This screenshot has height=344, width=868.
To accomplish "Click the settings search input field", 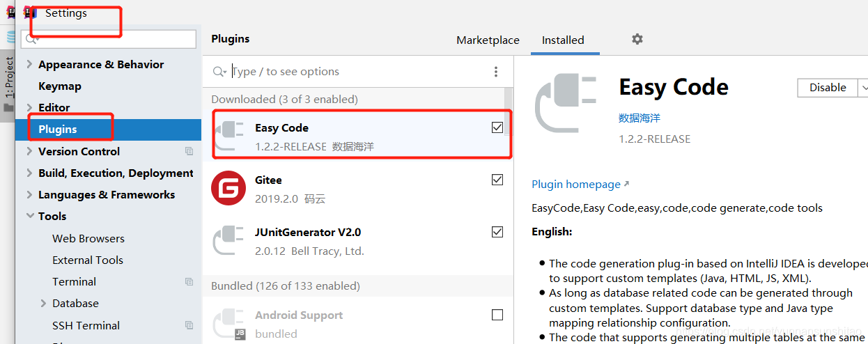I will point(109,40).
